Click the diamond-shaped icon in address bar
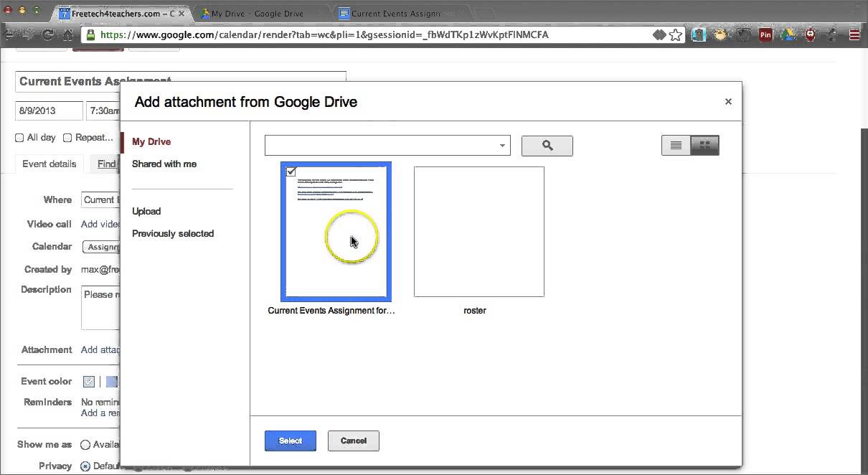 pyautogui.click(x=659, y=34)
